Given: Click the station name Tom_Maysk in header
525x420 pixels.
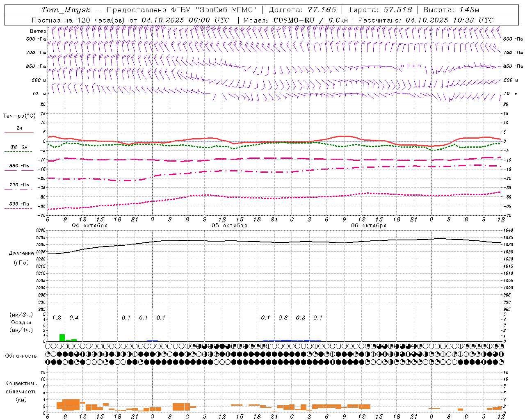Looking at the screenshot, I should click(x=66, y=10).
